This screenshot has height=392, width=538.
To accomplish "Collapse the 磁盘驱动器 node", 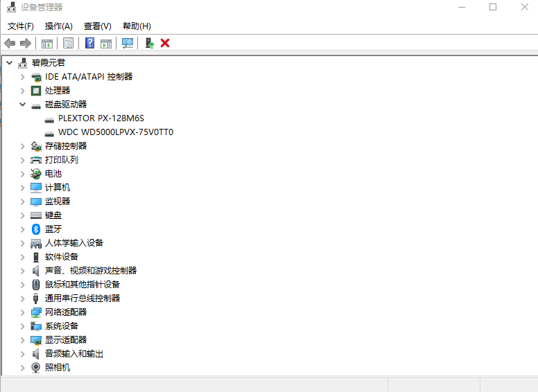I will (x=23, y=104).
